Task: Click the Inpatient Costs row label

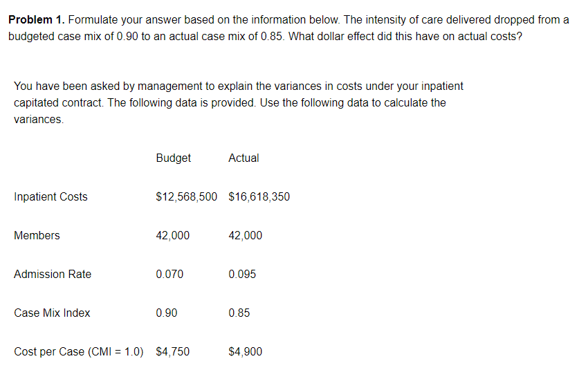Action: (x=50, y=196)
